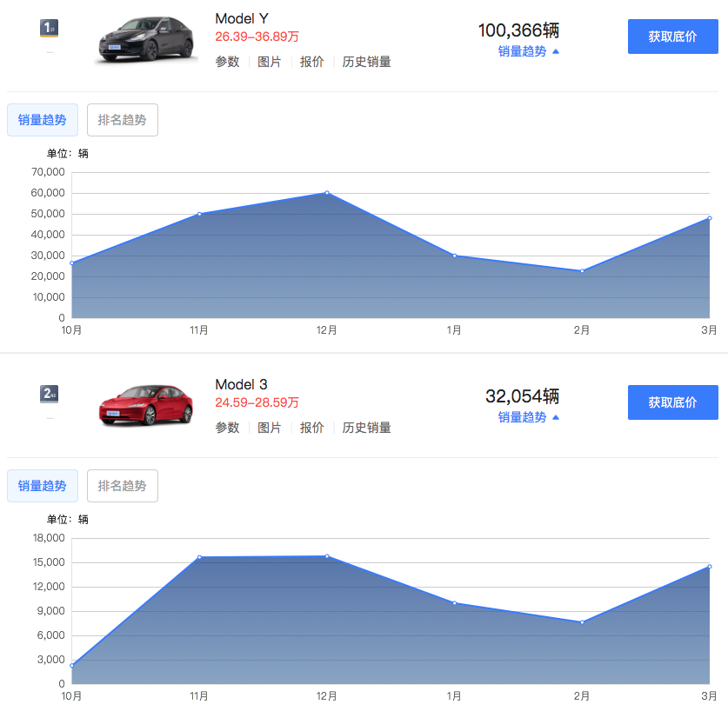Open 历史销量 link for Model 3
The height and width of the screenshot is (711, 728).
click(367, 427)
